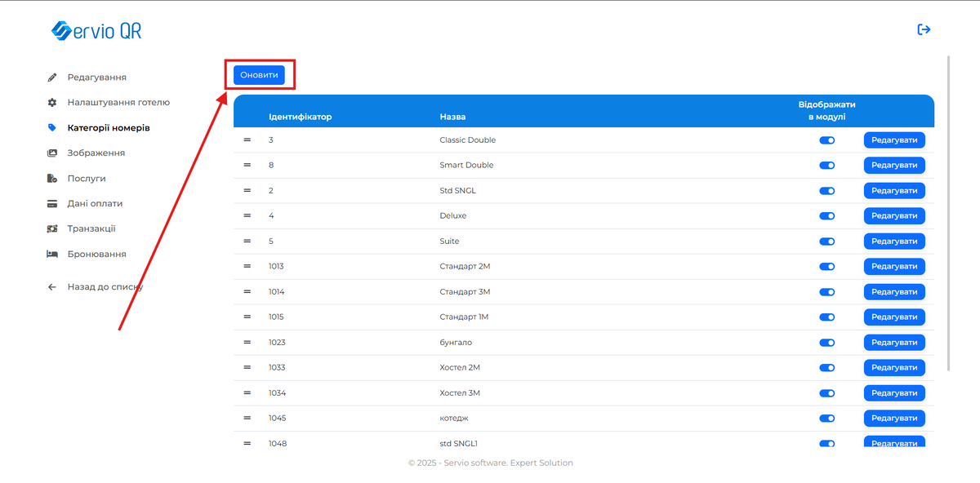Click the vertical page scrollbar
This screenshot has height=483, width=980.
tap(948, 212)
